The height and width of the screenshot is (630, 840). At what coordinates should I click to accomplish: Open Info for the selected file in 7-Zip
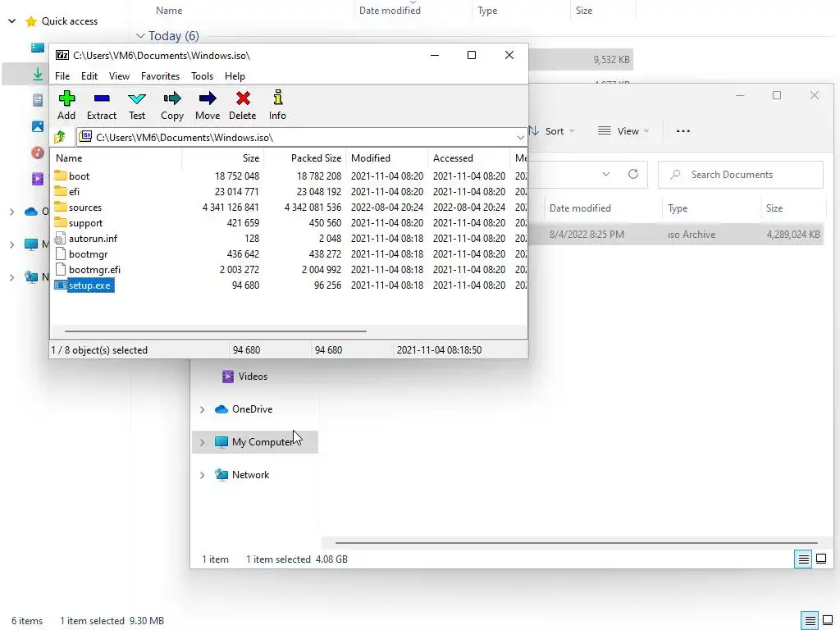(x=277, y=105)
